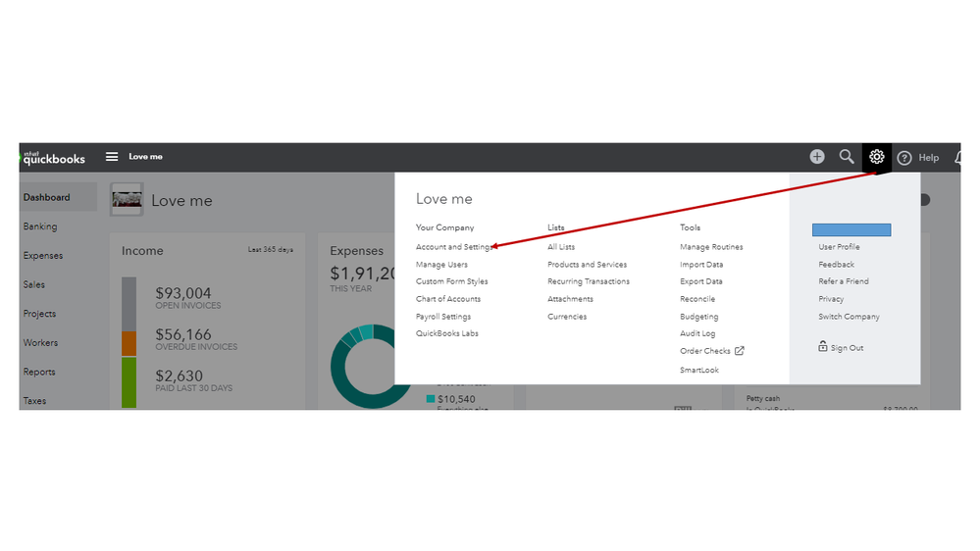Click the Sign Out lock icon
This screenshot has height=551, width=980.
(x=822, y=347)
